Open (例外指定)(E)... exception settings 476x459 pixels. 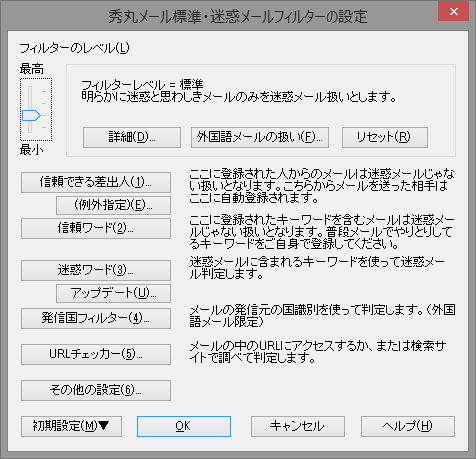[114, 205]
